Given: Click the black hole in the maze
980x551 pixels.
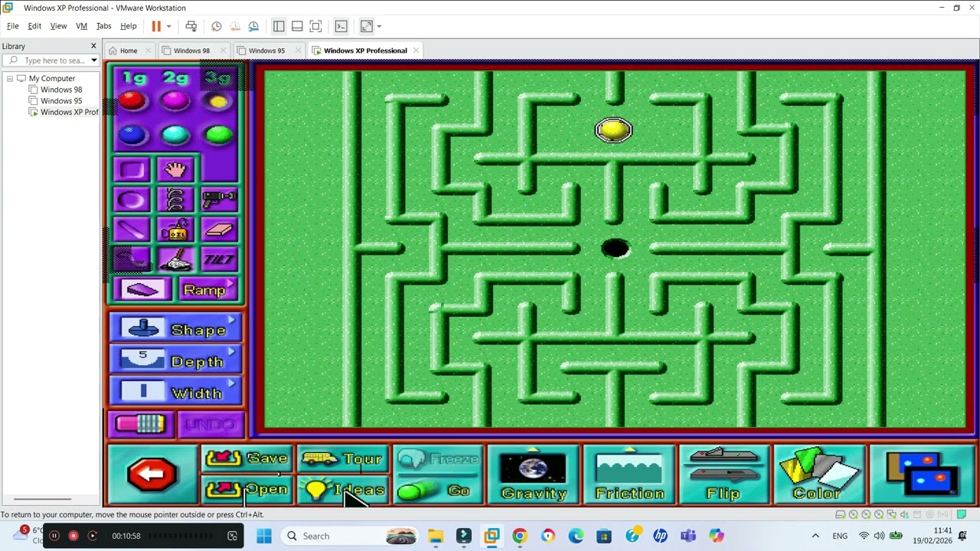Looking at the screenshot, I should (616, 248).
